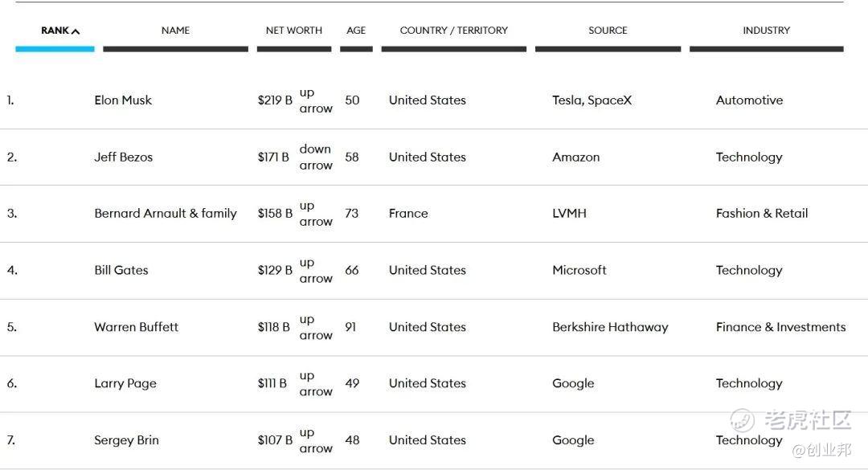This screenshot has width=868, height=470.
Task: Open the Bill Gates profile
Action: [121, 271]
